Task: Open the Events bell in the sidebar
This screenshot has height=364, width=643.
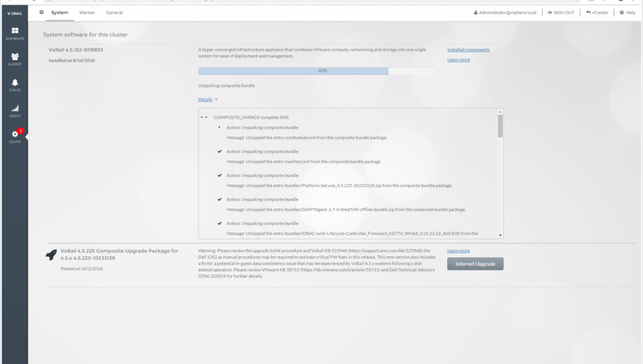Action: pyautogui.click(x=15, y=85)
